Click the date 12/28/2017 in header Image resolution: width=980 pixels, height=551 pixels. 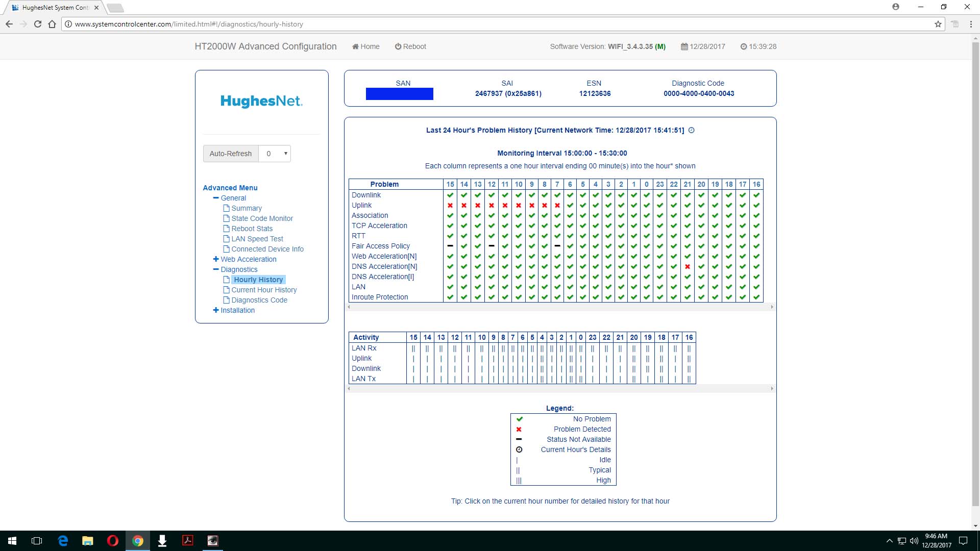click(707, 46)
